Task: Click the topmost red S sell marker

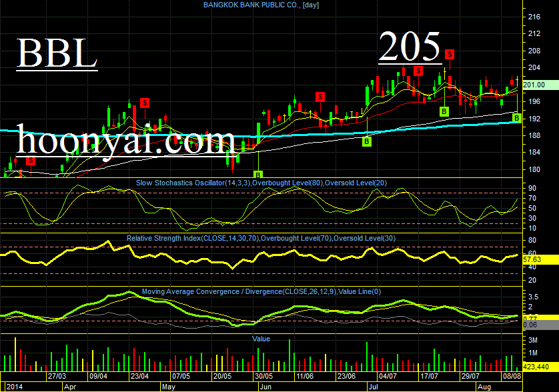Action: [x=450, y=54]
